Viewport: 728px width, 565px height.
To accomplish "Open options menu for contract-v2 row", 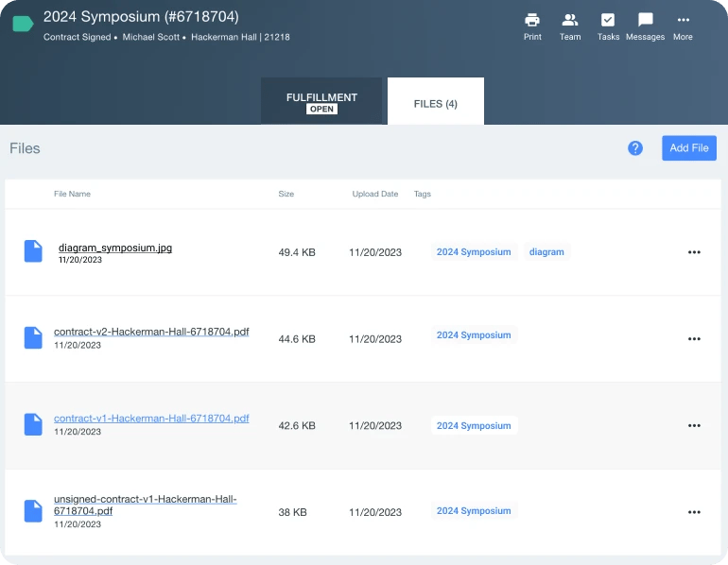I will tap(694, 339).
